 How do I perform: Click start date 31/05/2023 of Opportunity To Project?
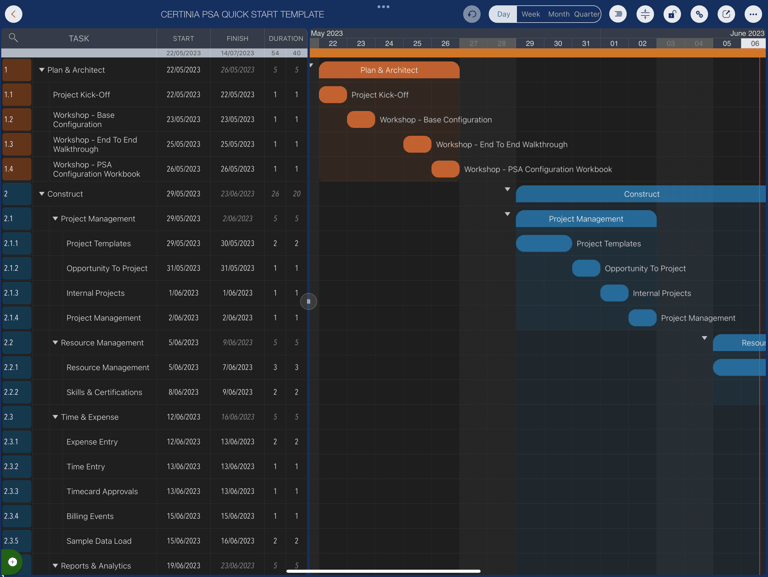click(183, 268)
